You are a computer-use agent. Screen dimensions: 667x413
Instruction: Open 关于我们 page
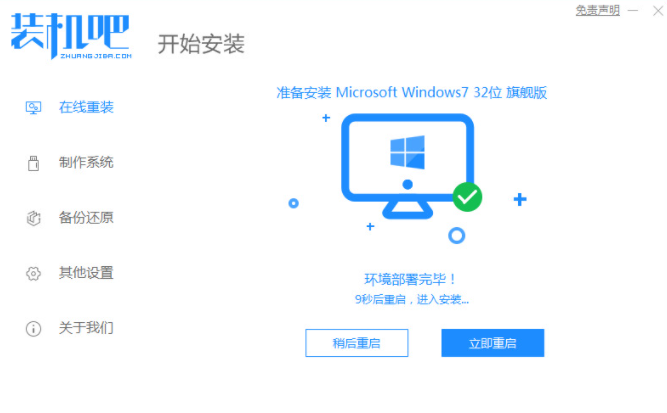86,328
